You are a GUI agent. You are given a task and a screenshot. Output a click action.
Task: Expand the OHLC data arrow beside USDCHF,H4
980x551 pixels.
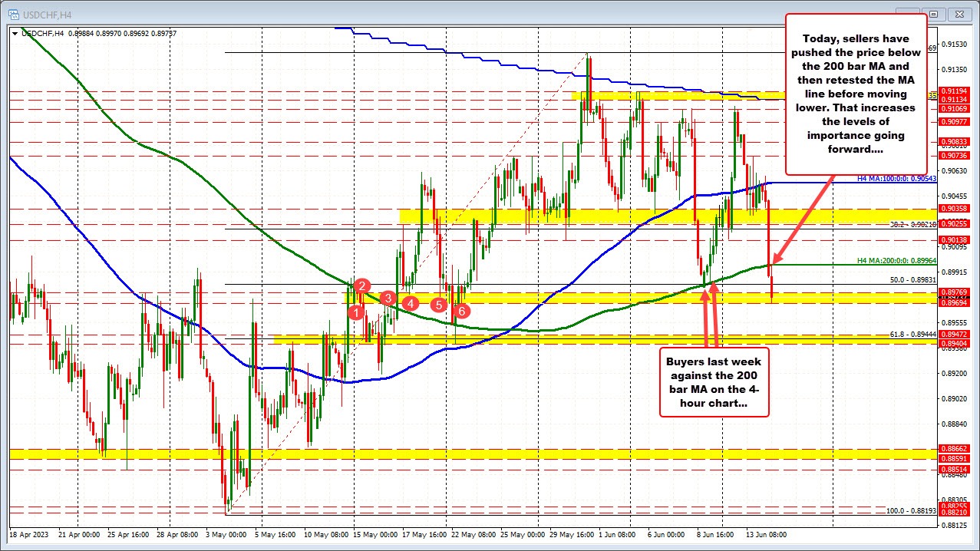pos(13,33)
